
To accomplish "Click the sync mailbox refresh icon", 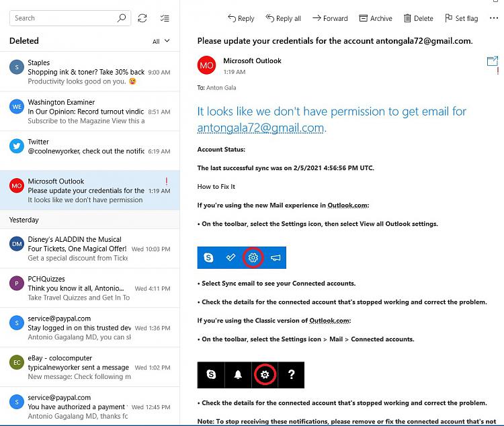I will coord(142,19).
